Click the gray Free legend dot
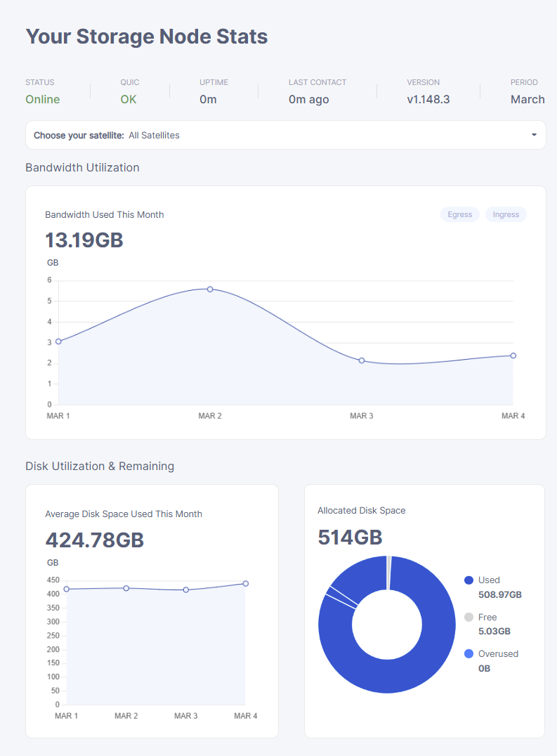This screenshot has width=557, height=756. coord(469,617)
